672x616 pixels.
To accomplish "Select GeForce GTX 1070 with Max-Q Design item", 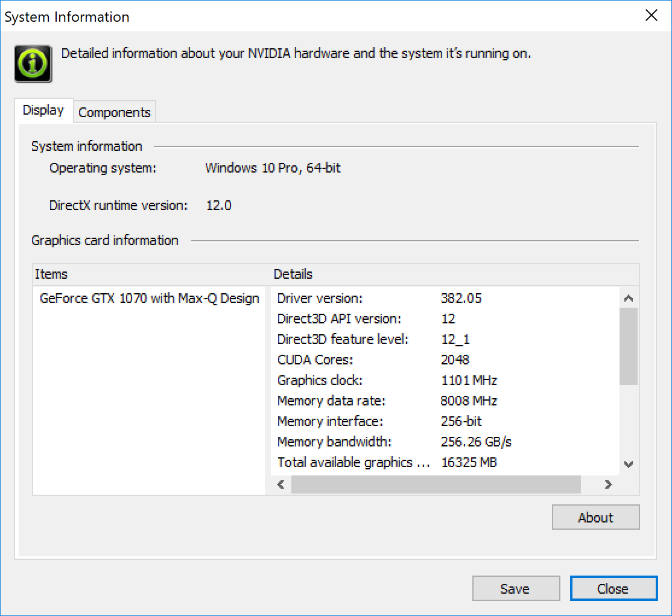I will [149, 299].
